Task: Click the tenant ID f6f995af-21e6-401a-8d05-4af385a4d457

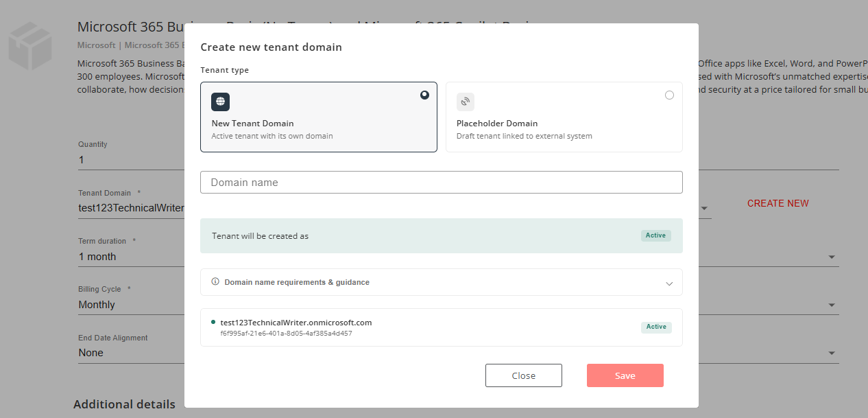Action: (286, 334)
